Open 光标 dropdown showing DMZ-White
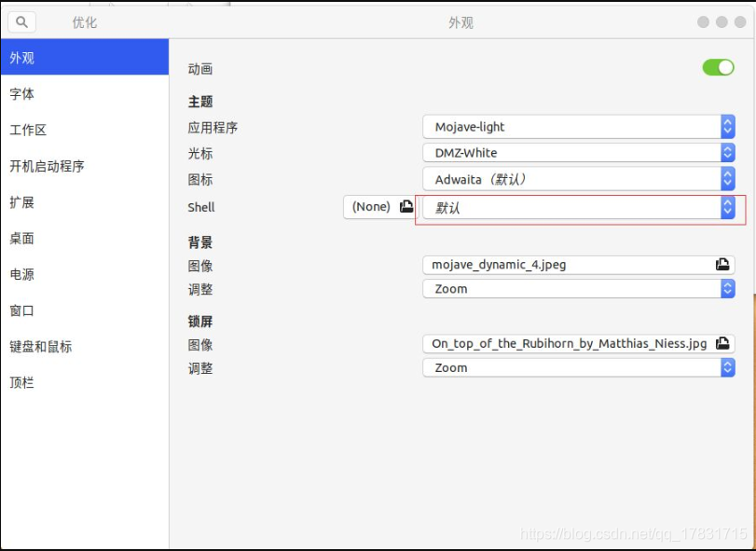The height and width of the screenshot is (551, 756). click(579, 153)
